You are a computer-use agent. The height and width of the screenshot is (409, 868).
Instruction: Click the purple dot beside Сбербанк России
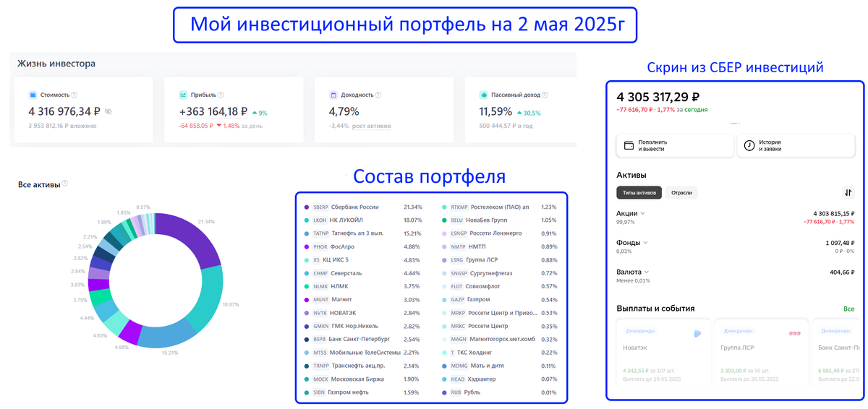tap(306, 207)
